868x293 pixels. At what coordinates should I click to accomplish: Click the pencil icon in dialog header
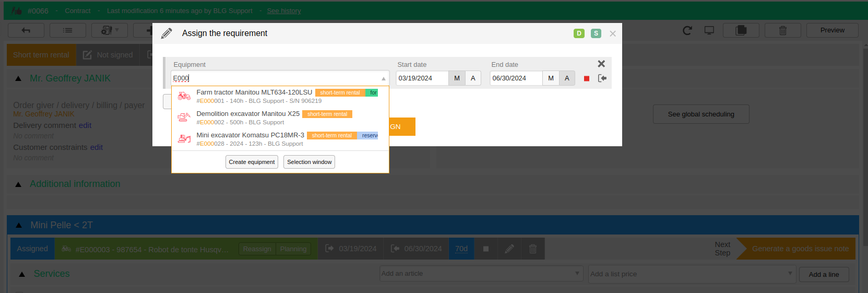pyautogui.click(x=167, y=33)
